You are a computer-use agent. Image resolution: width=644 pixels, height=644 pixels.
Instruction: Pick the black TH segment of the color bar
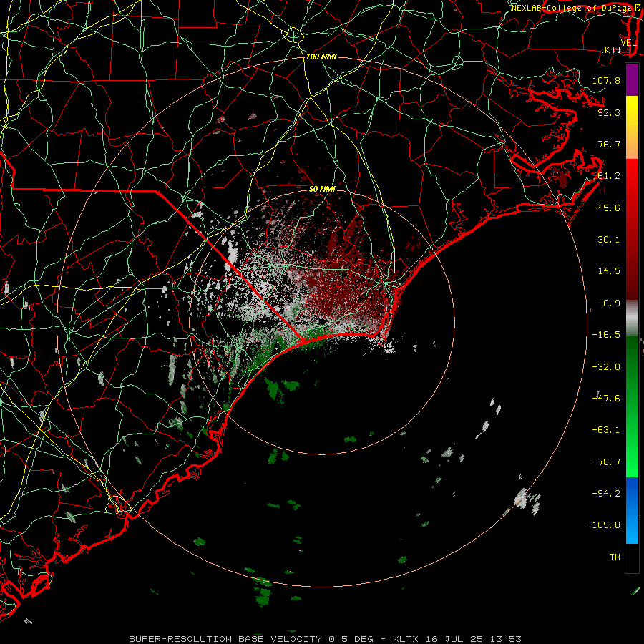tap(632, 558)
